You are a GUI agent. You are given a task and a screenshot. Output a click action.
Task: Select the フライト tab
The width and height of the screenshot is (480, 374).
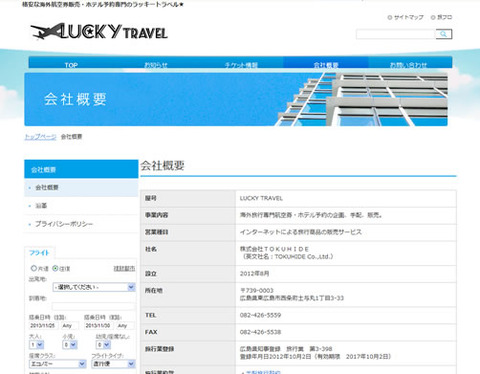[39, 253]
